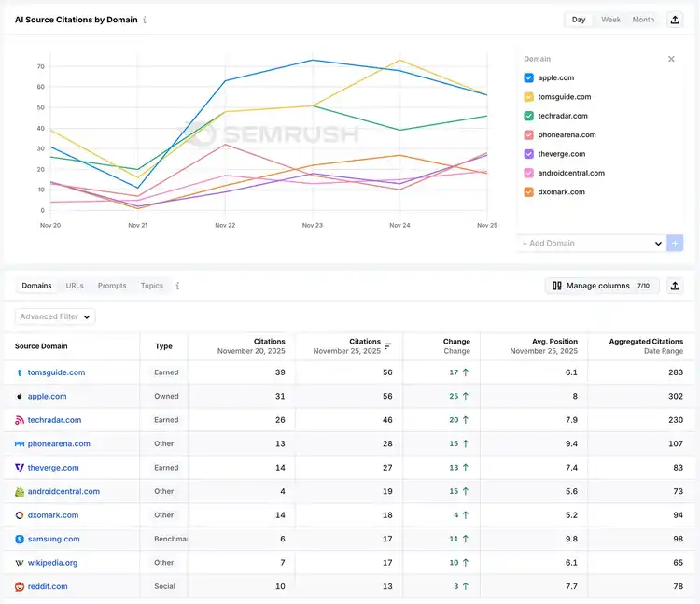Click the plus add domain button
The width and height of the screenshot is (700, 604).
(x=675, y=244)
